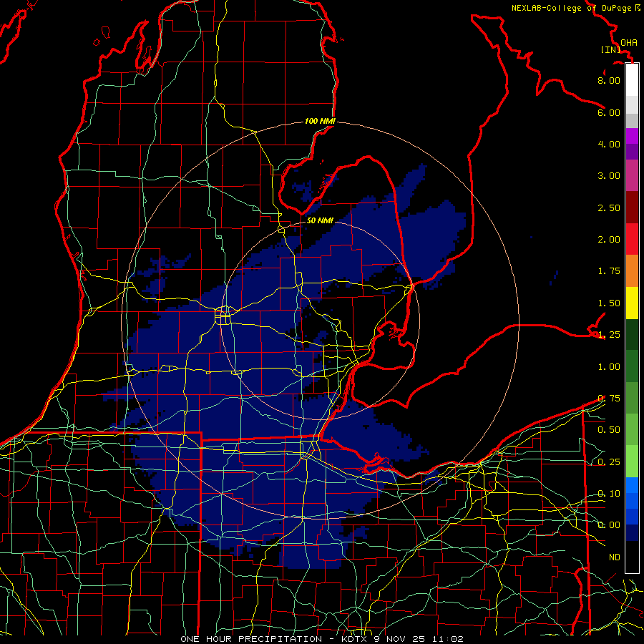Click the 1.50 scale label
Viewport: 644px width, 644px height.
click(x=609, y=303)
